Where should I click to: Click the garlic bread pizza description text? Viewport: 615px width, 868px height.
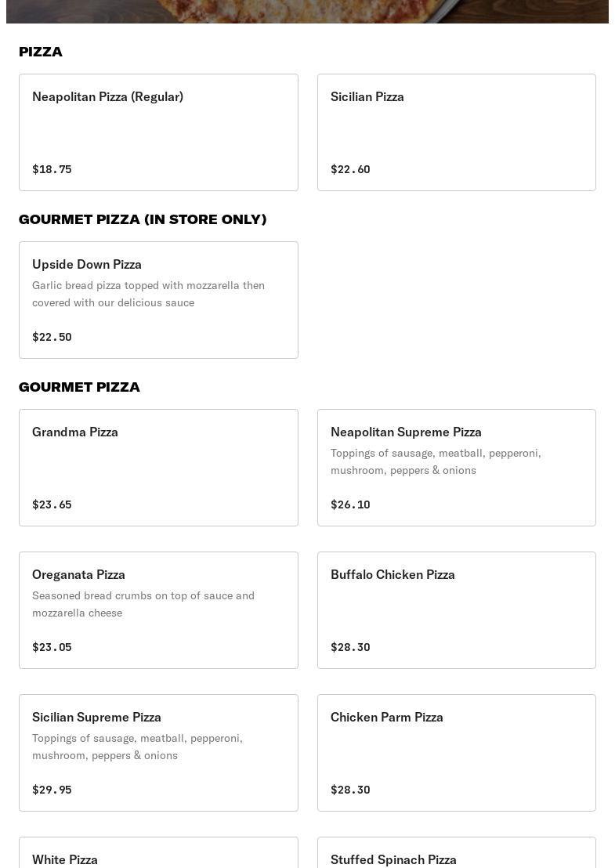point(148,294)
